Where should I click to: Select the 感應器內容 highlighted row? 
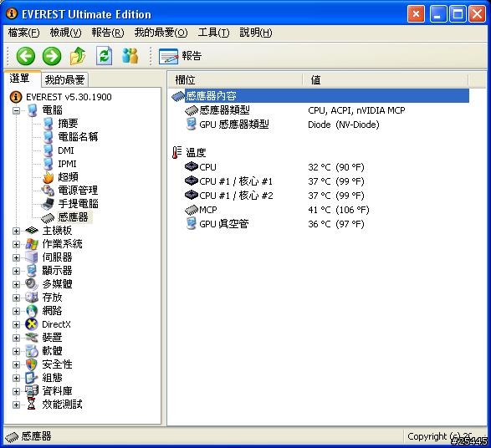(326, 96)
